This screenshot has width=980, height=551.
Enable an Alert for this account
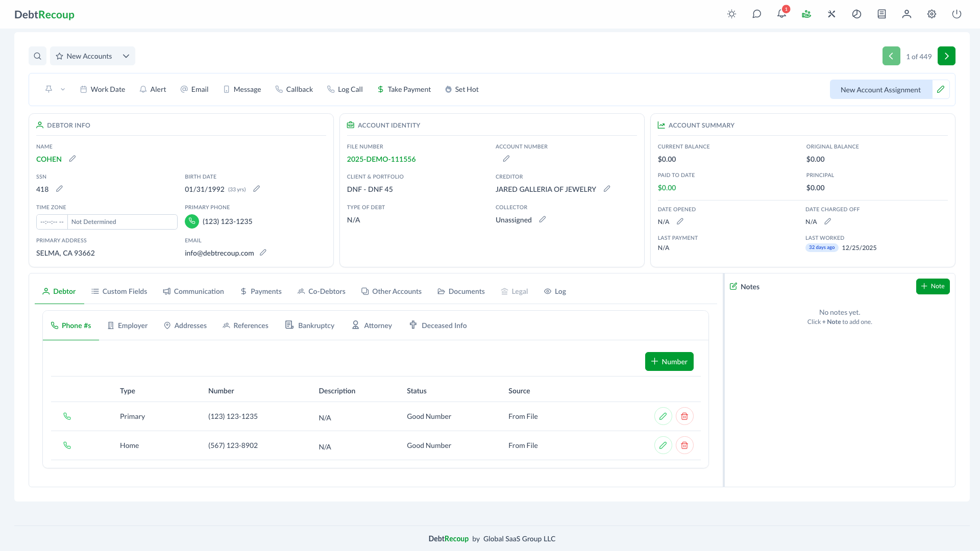153,89
